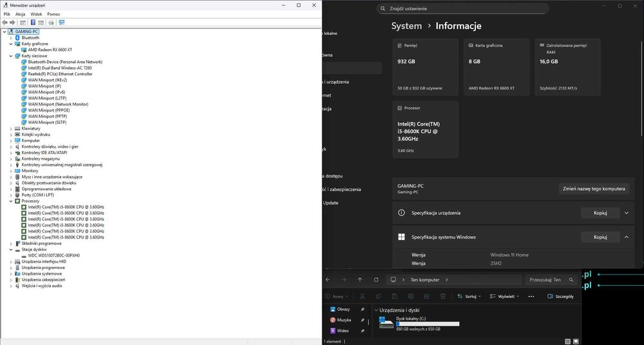Click Kopiuj next to Specyfikacja systemu Windows
Image resolution: width=644 pixels, height=345 pixels.
600,237
